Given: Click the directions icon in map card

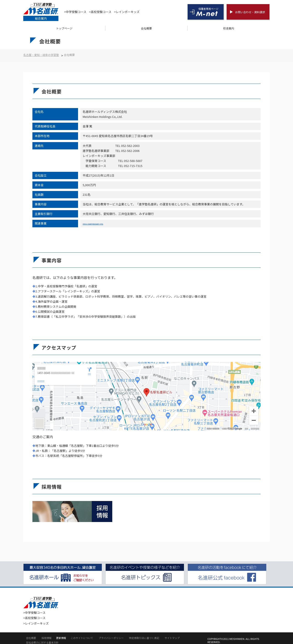Looking at the screenshot, I should click(x=89, y=369).
